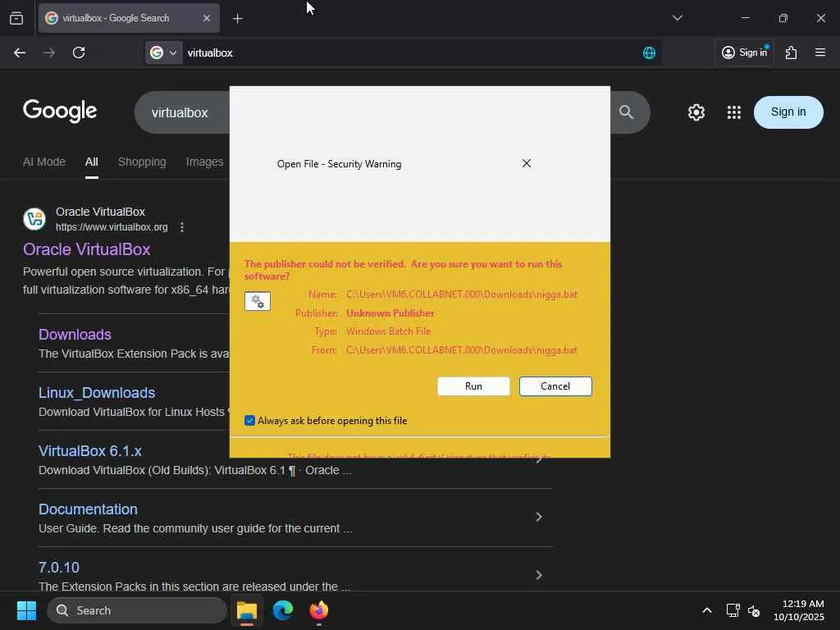This screenshot has width=840, height=630.
Task: Open File Explorer from taskbar
Action: (x=247, y=610)
